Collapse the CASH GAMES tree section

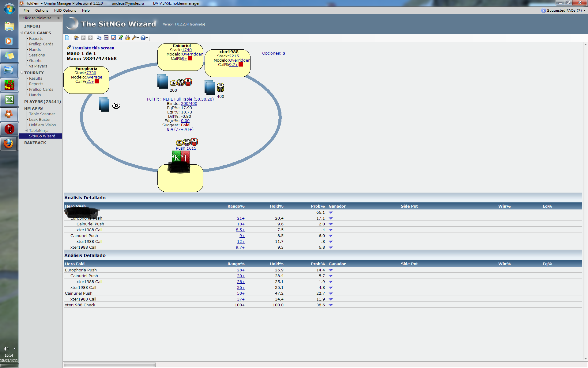coord(22,33)
